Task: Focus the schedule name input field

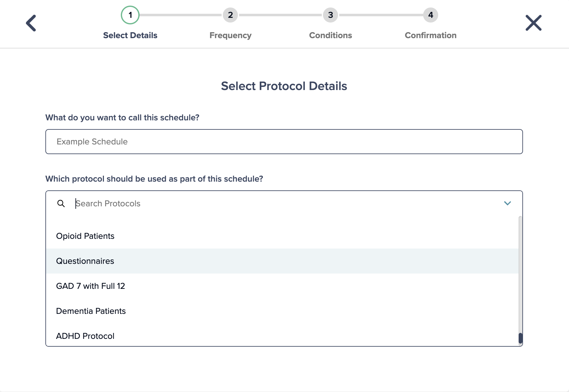Action: tap(284, 142)
